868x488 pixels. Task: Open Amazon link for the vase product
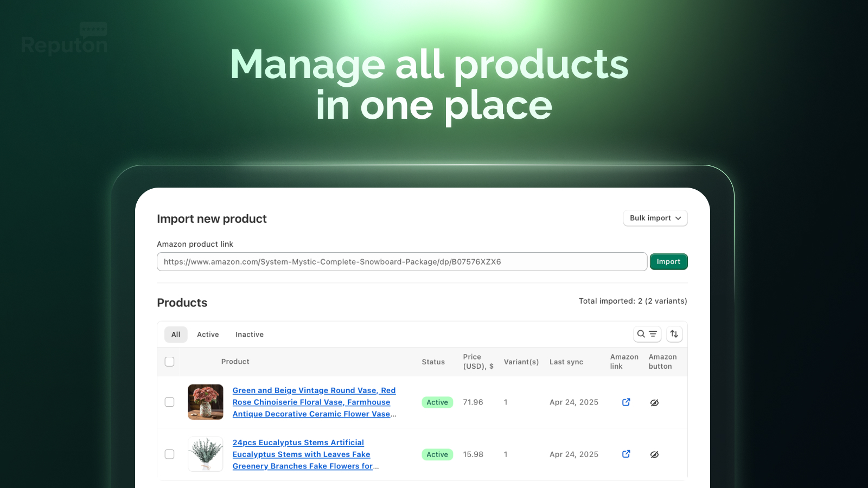[x=626, y=402]
